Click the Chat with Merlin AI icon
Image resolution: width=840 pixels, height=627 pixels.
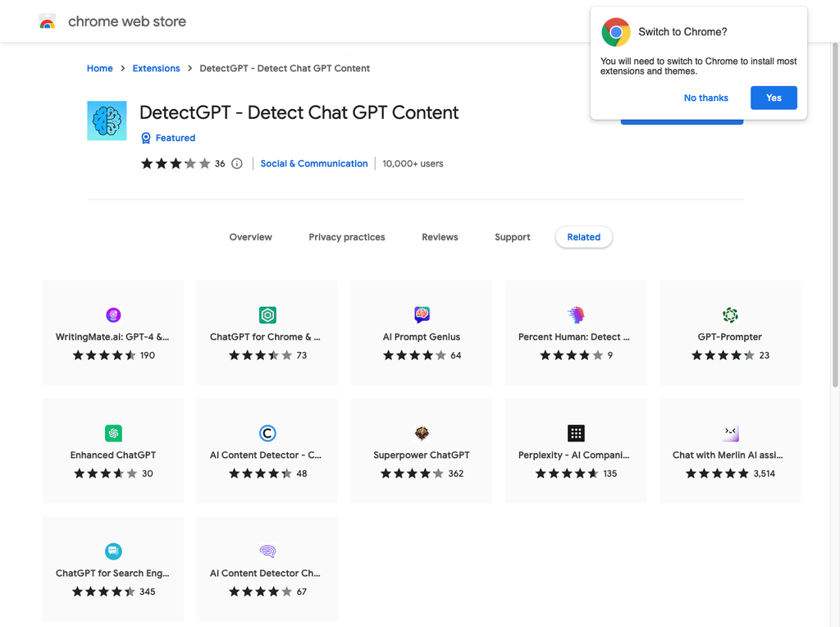729,432
